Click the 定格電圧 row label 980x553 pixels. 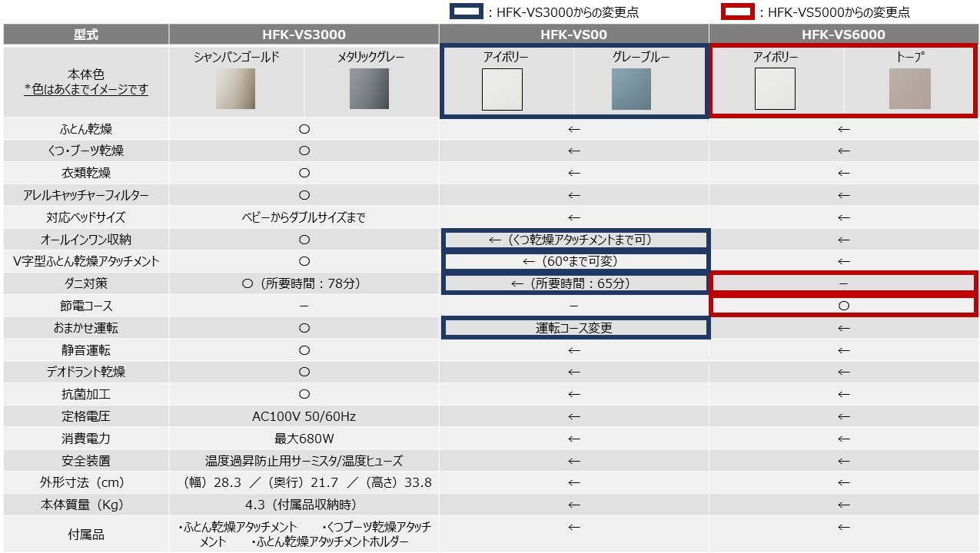[86, 416]
